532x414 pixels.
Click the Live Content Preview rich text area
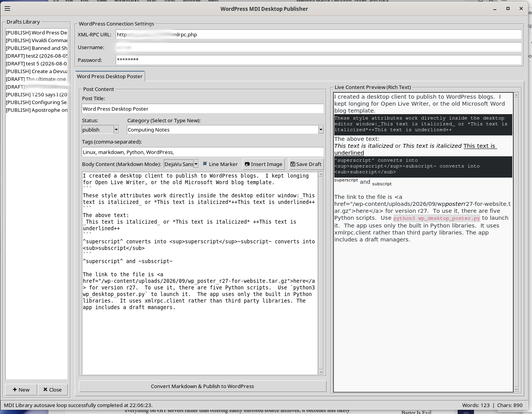point(423,242)
